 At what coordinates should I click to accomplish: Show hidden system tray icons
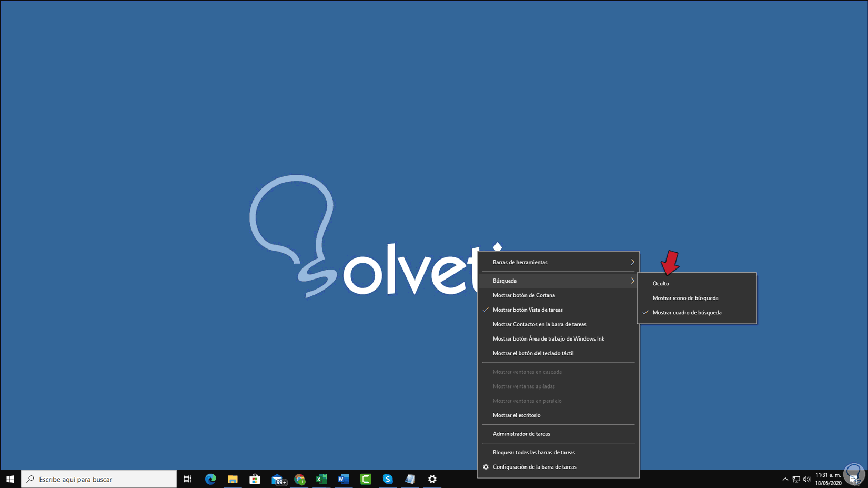[x=785, y=479]
